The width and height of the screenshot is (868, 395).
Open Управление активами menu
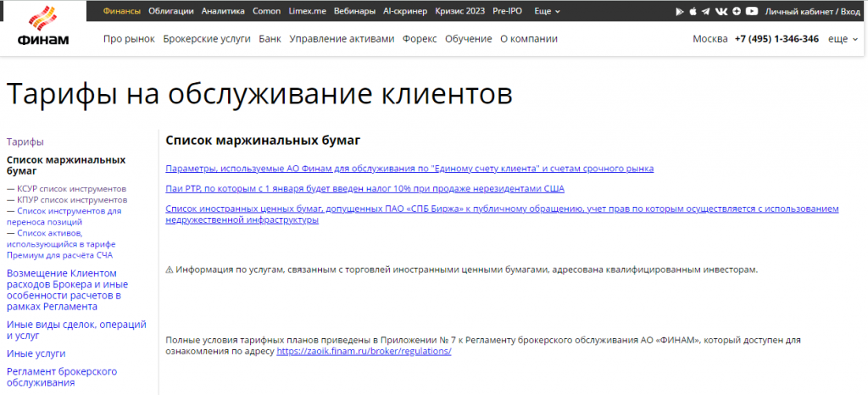pos(342,39)
